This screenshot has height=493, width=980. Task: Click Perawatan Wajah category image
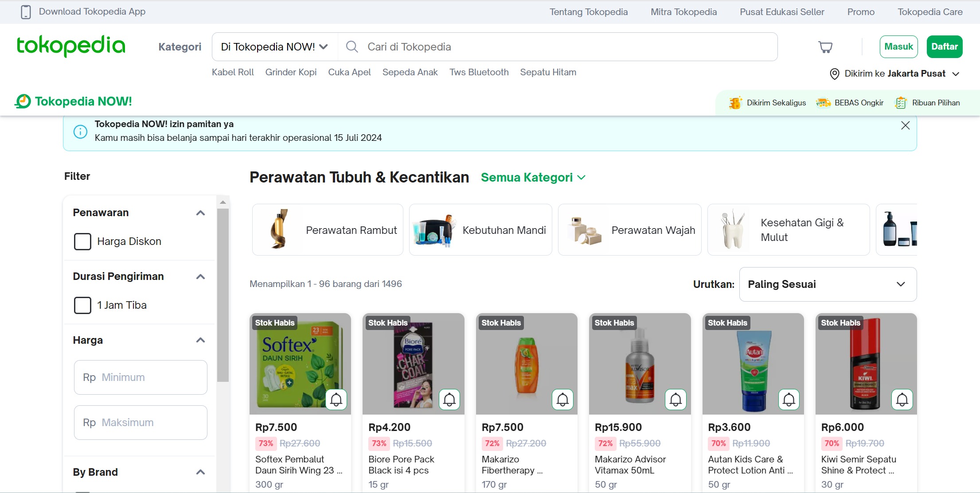[x=584, y=229]
